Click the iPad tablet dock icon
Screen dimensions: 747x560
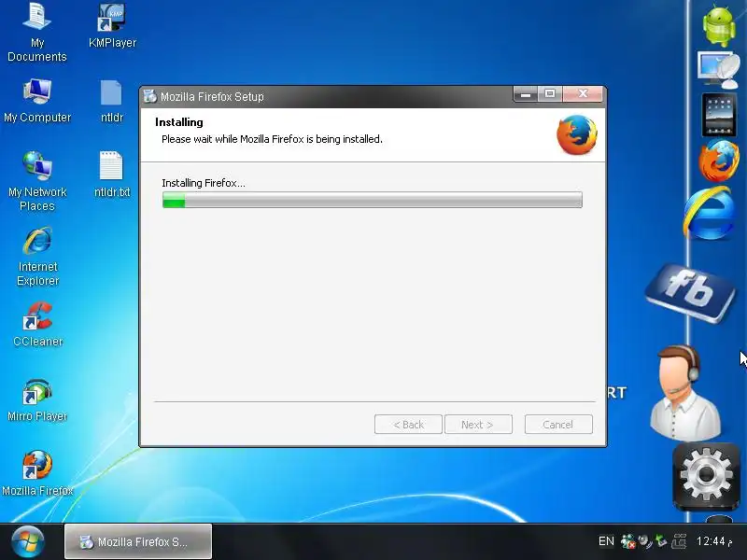pyautogui.click(x=719, y=115)
